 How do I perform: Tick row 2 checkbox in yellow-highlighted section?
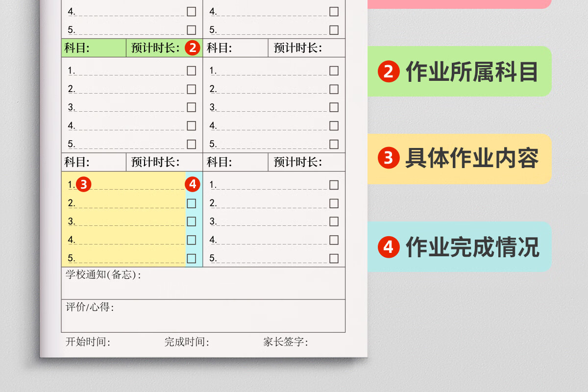click(192, 203)
